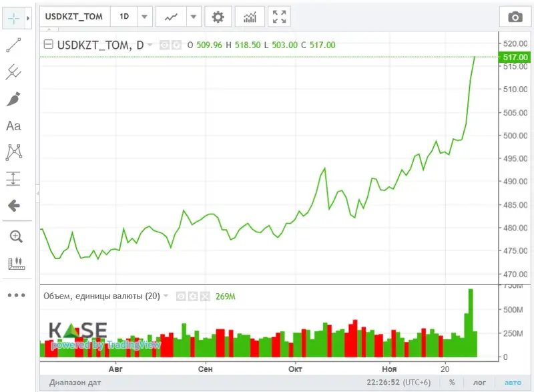Open the 1D interval dropdown arrow
This screenshot has width=534, height=392.
(144, 17)
